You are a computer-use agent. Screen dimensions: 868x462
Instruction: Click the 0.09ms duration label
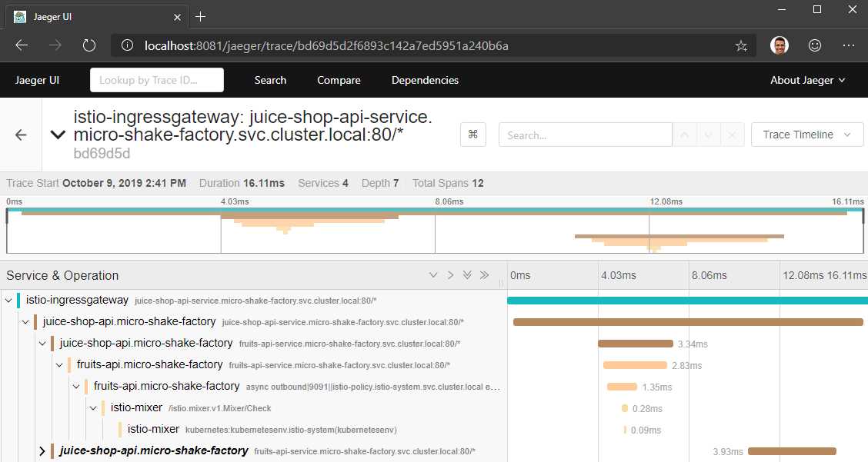pos(646,430)
